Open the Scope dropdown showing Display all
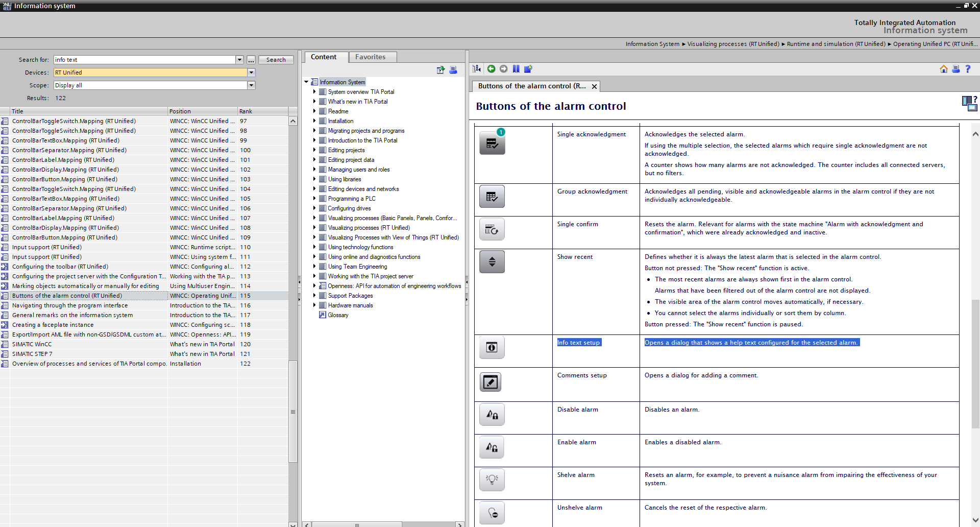The height and width of the screenshot is (527, 980). pyautogui.click(x=251, y=85)
